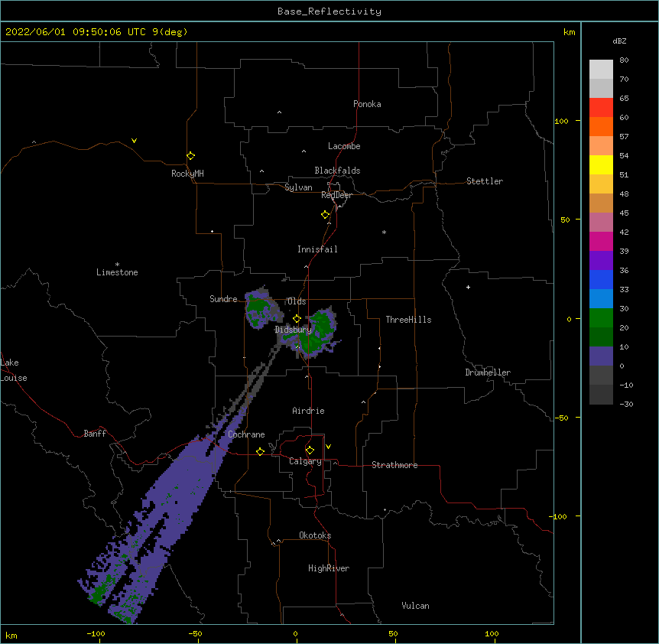659x644 pixels.
Task: Choose the light gray 80-70 dBZ swatch
Action: coord(601,69)
